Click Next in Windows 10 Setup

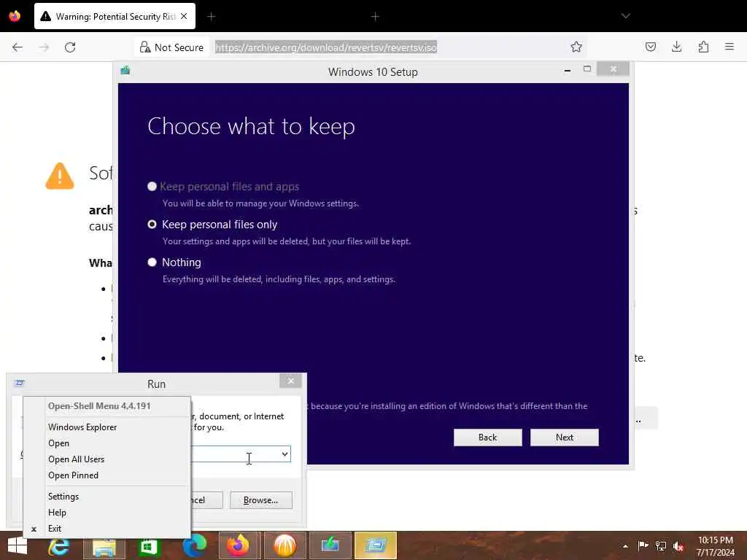(x=564, y=437)
